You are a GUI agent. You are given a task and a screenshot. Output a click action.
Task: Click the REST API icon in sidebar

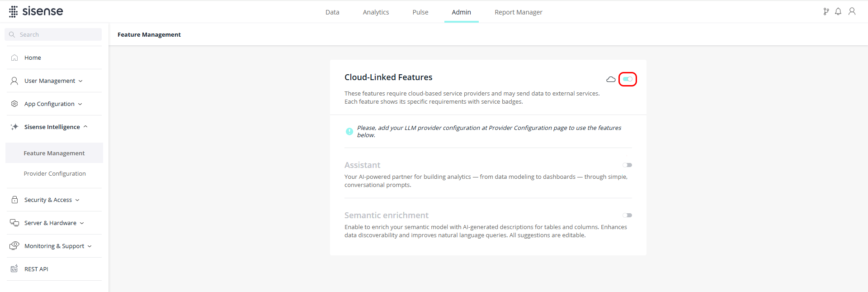(14, 269)
